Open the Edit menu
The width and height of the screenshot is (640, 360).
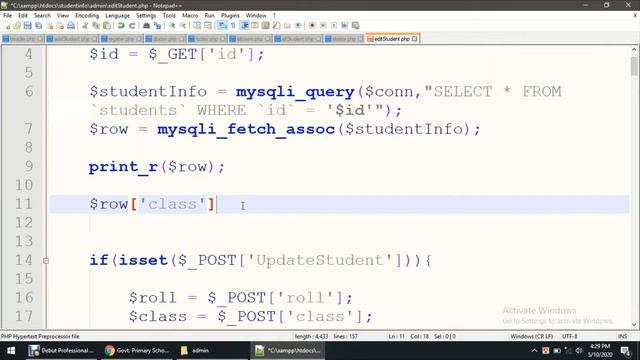(x=23, y=16)
